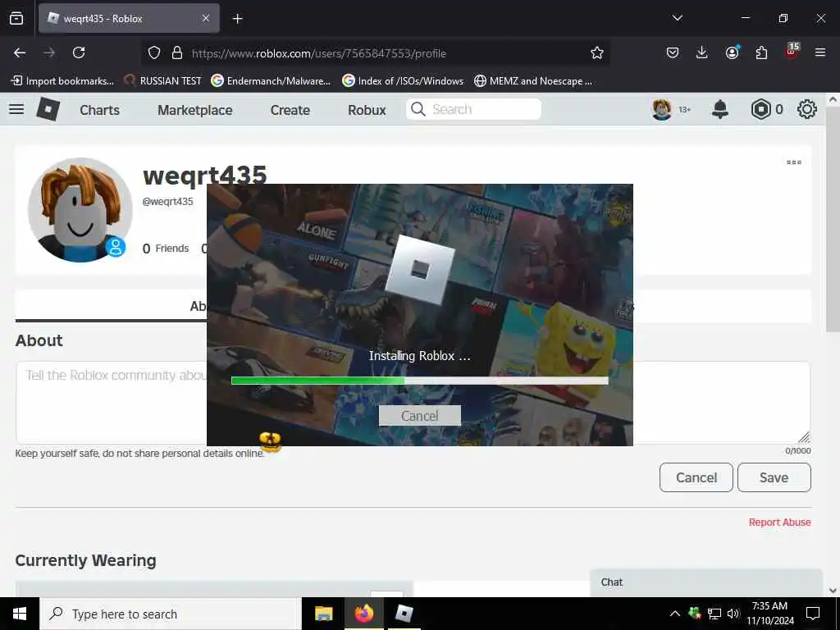Open the Firefox account icon

pos(732,52)
